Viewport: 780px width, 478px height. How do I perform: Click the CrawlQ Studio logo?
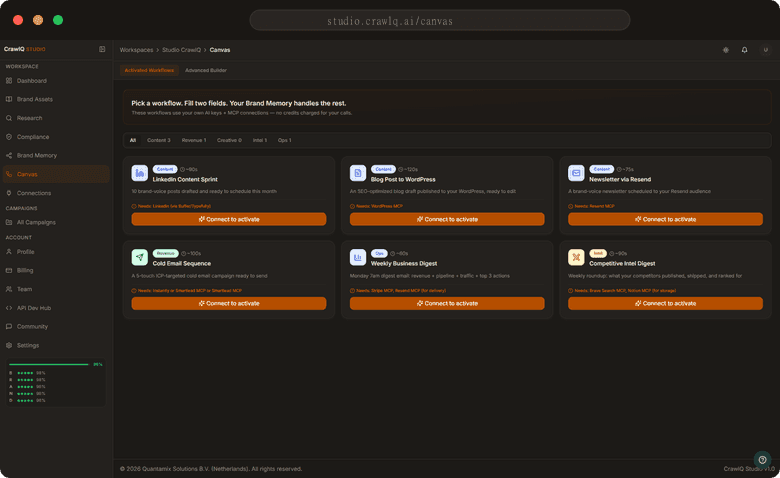24,49
